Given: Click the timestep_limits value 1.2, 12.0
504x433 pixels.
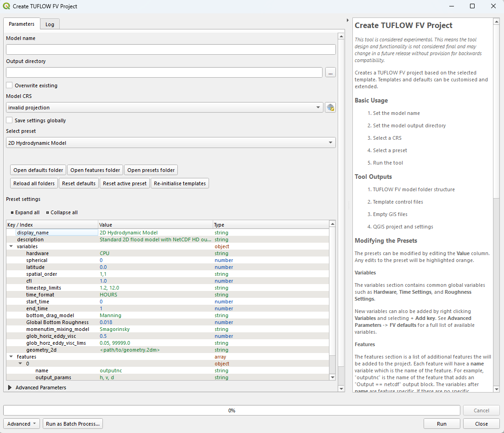Looking at the screenshot, I should pyautogui.click(x=109, y=288).
